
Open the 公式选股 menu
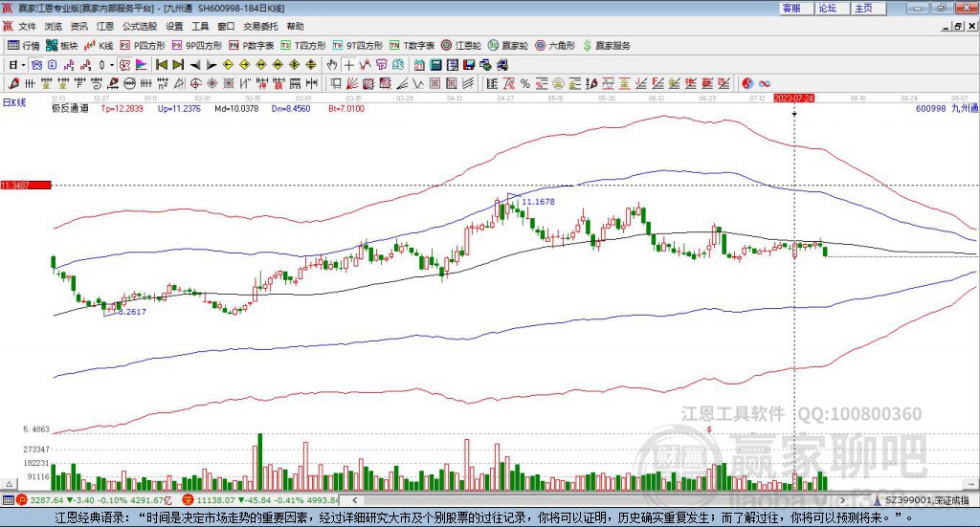pyautogui.click(x=139, y=26)
